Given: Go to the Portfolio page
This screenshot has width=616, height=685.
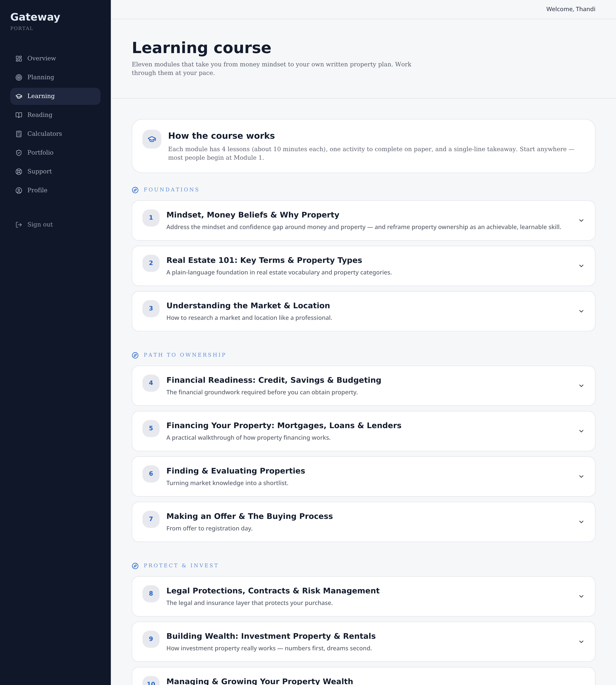Looking at the screenshot, I should pyautogui.click(x=55, y=153).
